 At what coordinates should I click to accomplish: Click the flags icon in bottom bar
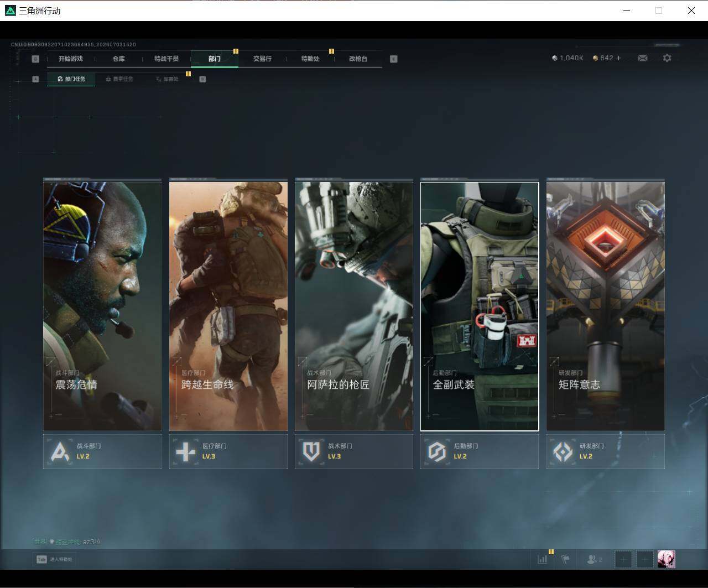(565, 559)
